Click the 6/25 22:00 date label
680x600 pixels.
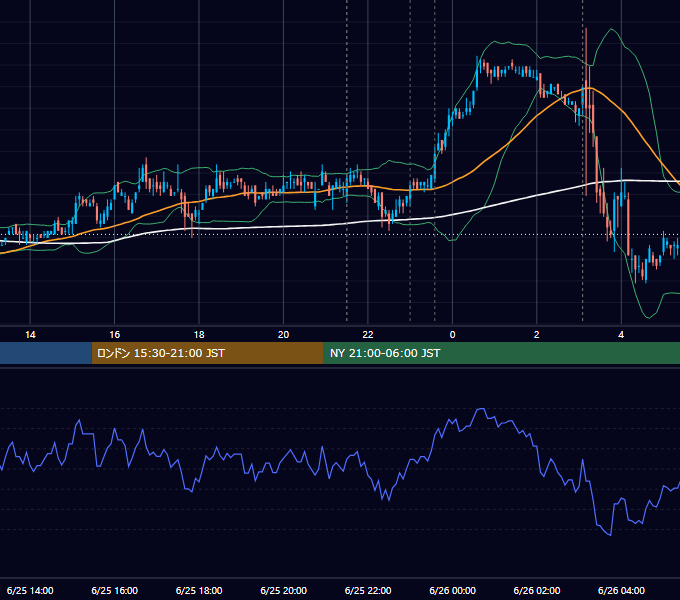tap(368, 590)
